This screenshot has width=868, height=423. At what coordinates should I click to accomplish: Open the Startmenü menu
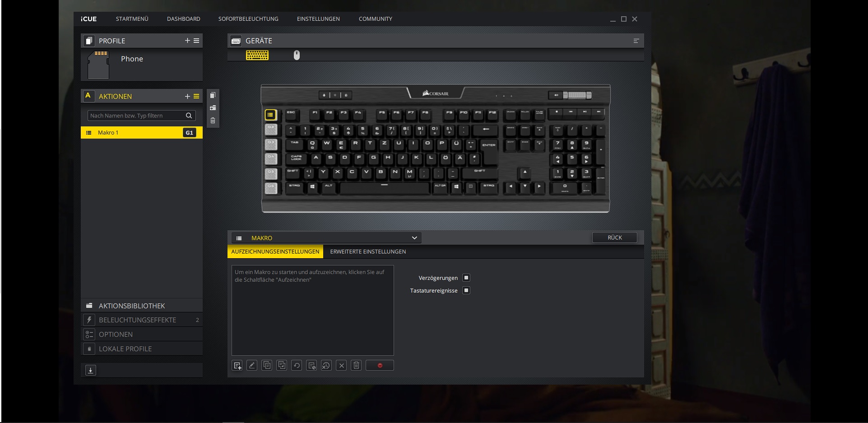pyautogui.click(x=132, y=19)
